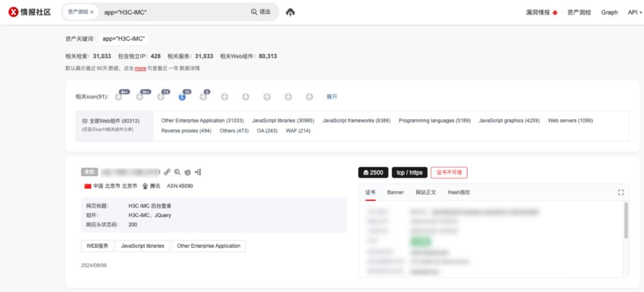This screenshot has height=292, width=644.
Task: Click 相关Web组件 count 80,313
Action: pyautogui.click(x=268, y=56)
